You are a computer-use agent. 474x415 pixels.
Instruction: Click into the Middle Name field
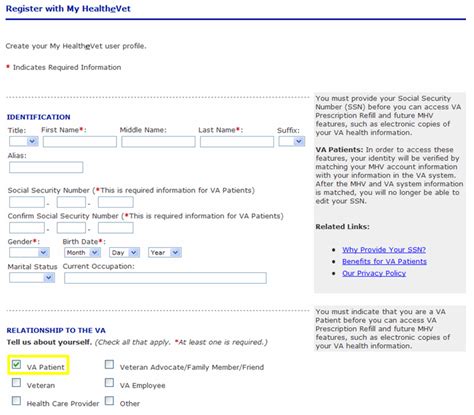158,142
